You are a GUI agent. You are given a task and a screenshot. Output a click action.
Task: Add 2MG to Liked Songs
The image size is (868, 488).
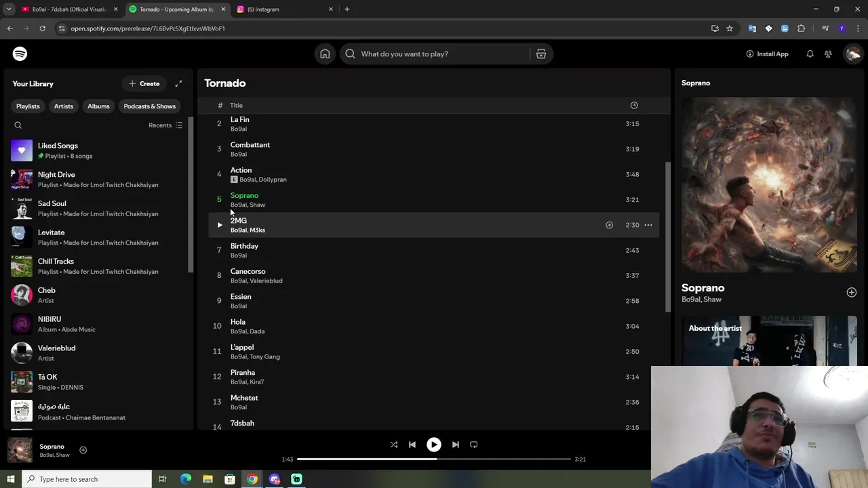[x=609, y=225]
